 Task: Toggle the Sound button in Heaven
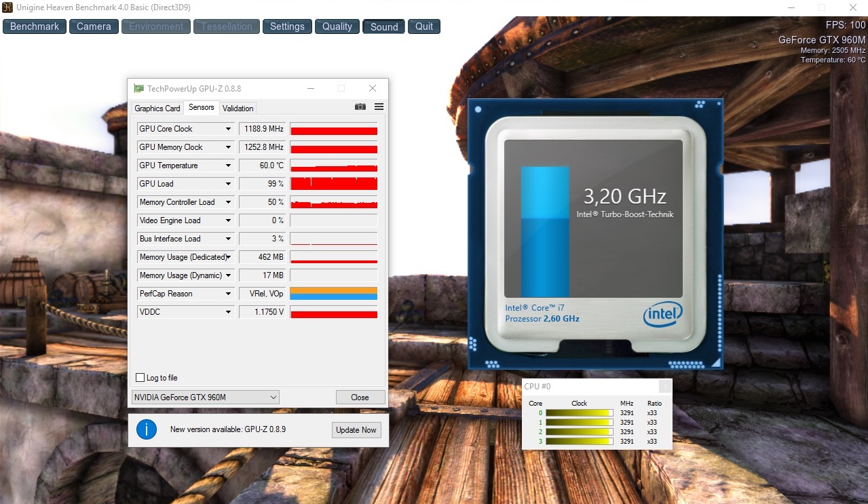(384, 26)
